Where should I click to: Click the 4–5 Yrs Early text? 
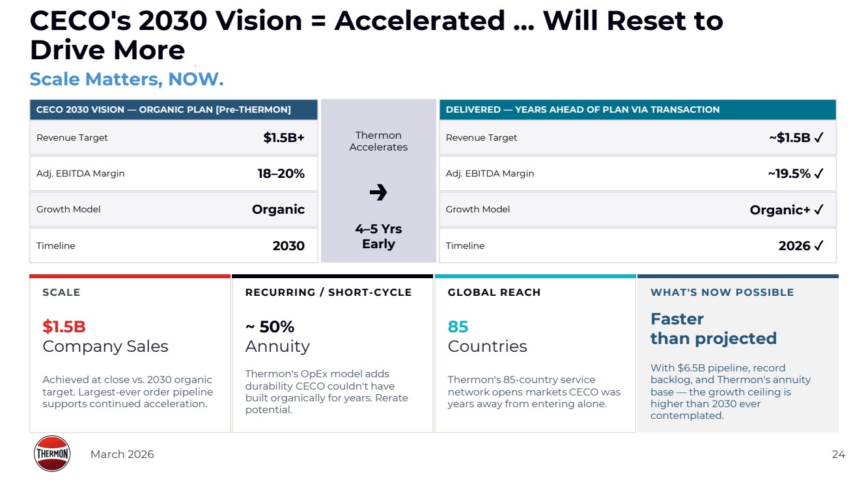pyautogui.click(x=378, y=237)
